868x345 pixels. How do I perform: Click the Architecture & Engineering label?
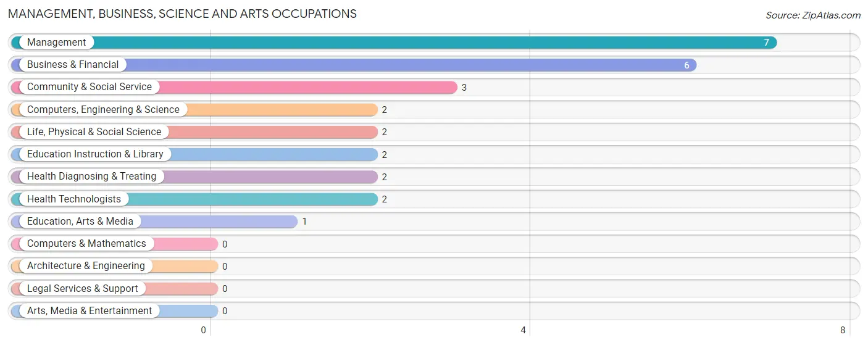click(x=86, y=266)
